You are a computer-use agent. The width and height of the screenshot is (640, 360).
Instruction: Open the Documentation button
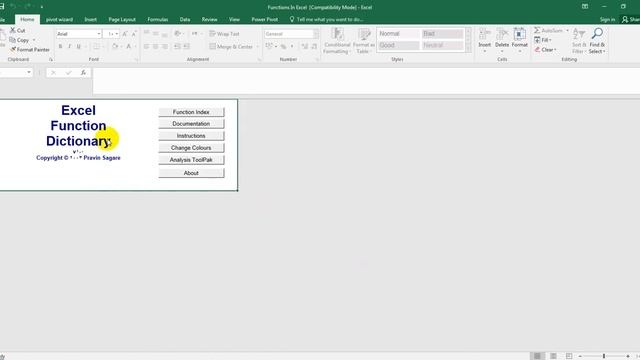tap(191, 124)
